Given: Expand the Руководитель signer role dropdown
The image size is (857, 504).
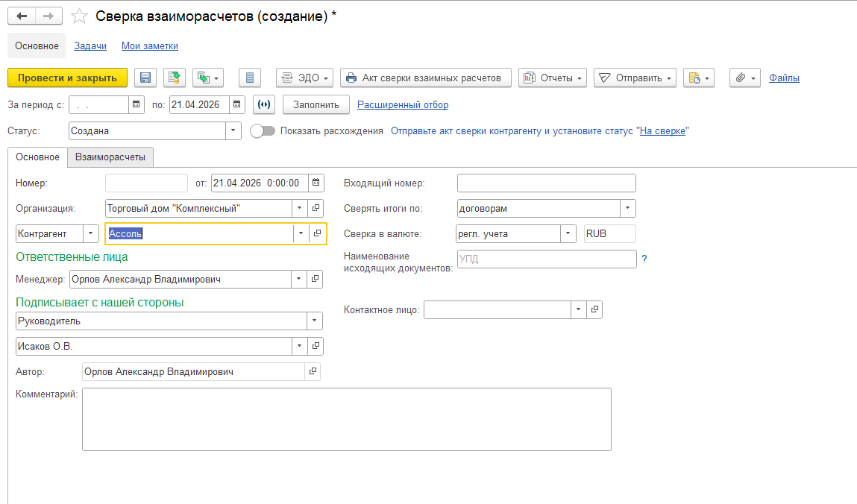Looking at the screenshot, I should point(314,321).
